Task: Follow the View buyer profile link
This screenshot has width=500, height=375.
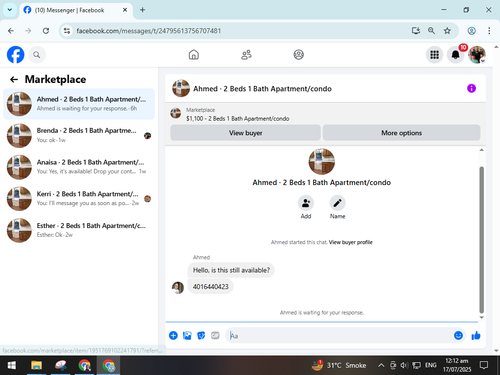Action: pyautogui.click(x=351, y=242)
